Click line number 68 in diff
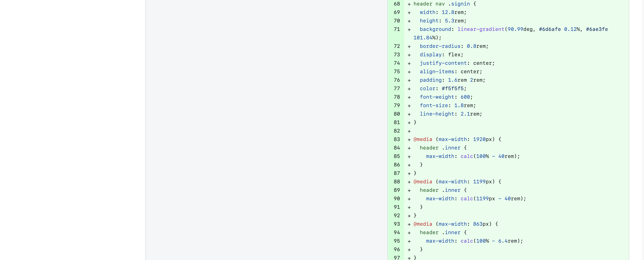Viewport: 644px width, 260px height. click(x=396, y=4)
